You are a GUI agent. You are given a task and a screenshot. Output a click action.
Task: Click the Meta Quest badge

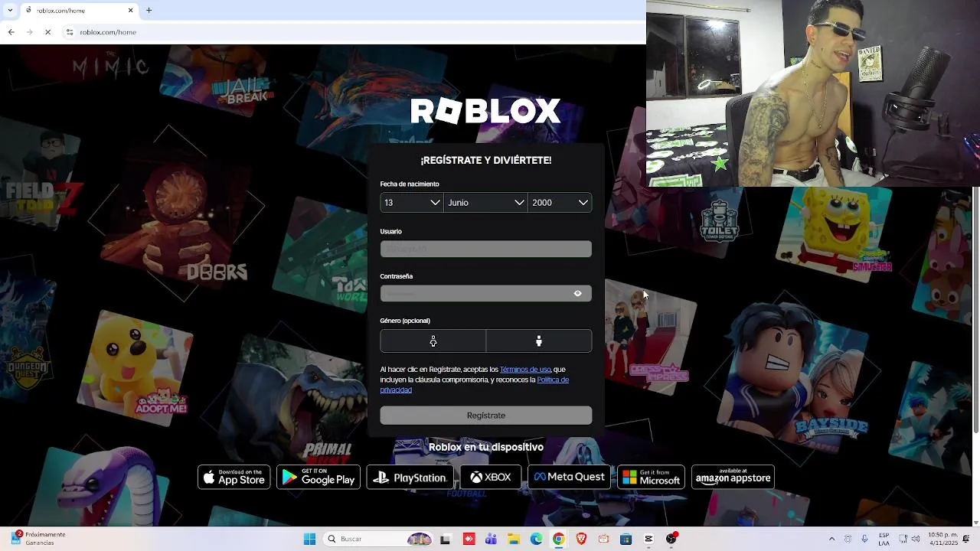coord(569,478)
